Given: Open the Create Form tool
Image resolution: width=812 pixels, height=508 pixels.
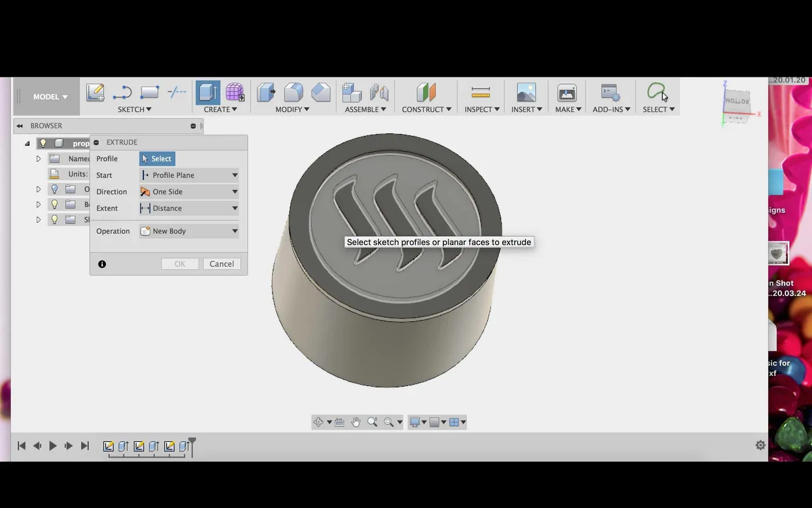Looking at the screenshot, I should pyautogui.click(x=235, y=93).
